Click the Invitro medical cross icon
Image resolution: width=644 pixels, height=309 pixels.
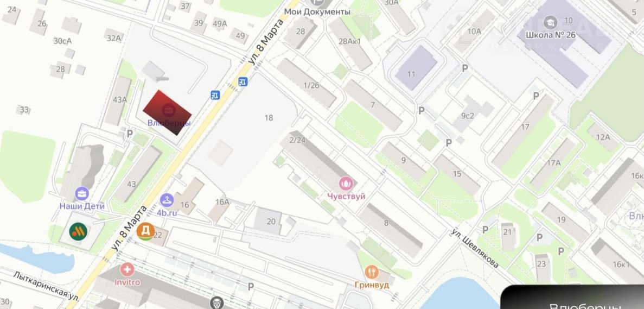tap(127, 270)
